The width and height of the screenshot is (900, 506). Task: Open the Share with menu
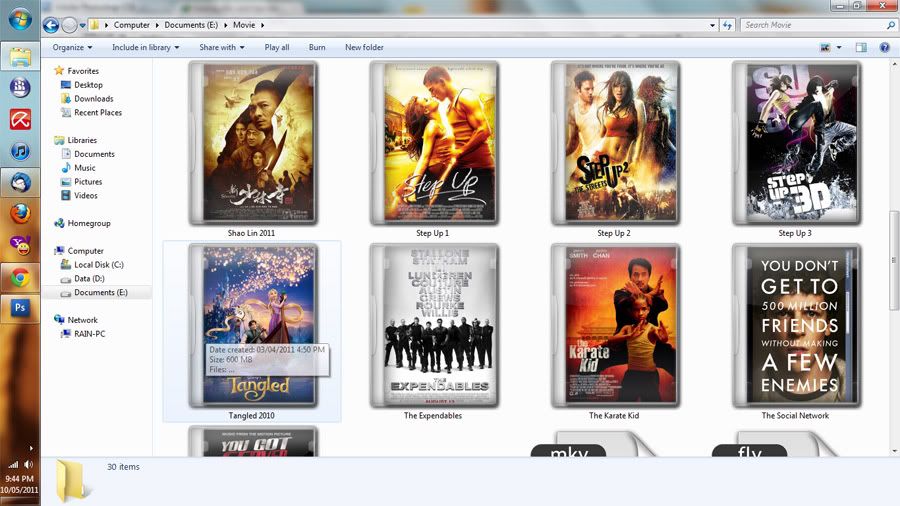click(x=222, y=48)
